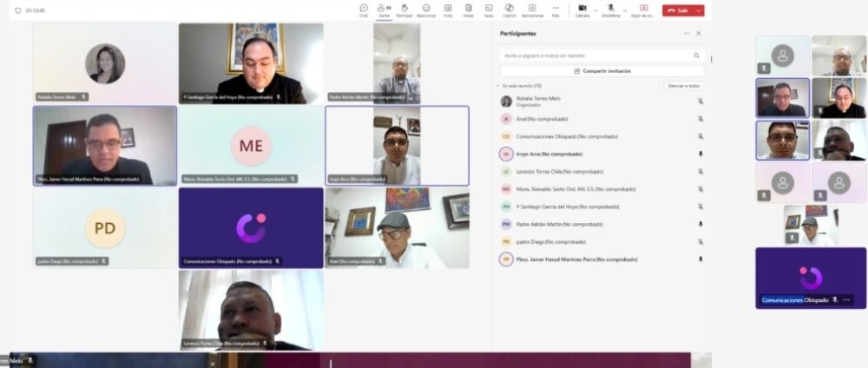Image resolution: width=868 pixels, height=368 pixels.
Task: Open the Salir leave options dropdown
Action: pos(699,10)
